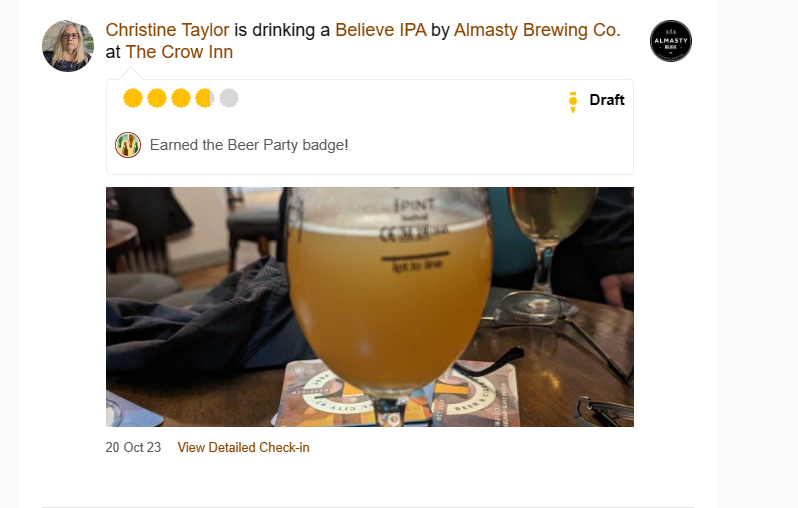Click the second yellow rating cap
Screen dimensions: 798x508
(157, 98)
